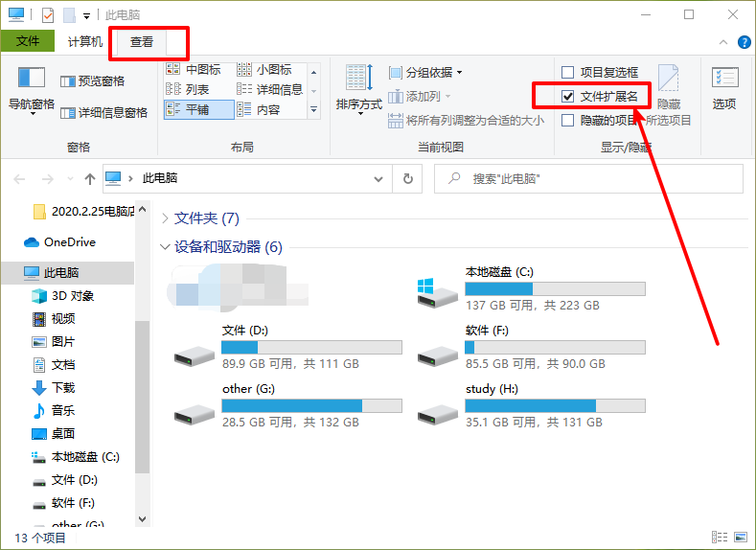Click the G: drive usage bar

(x=312, y=406)
